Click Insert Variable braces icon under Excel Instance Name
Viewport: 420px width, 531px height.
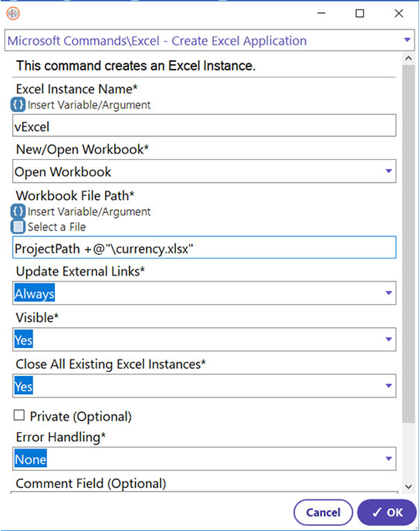pyautogui.click(x=18, y=105)
